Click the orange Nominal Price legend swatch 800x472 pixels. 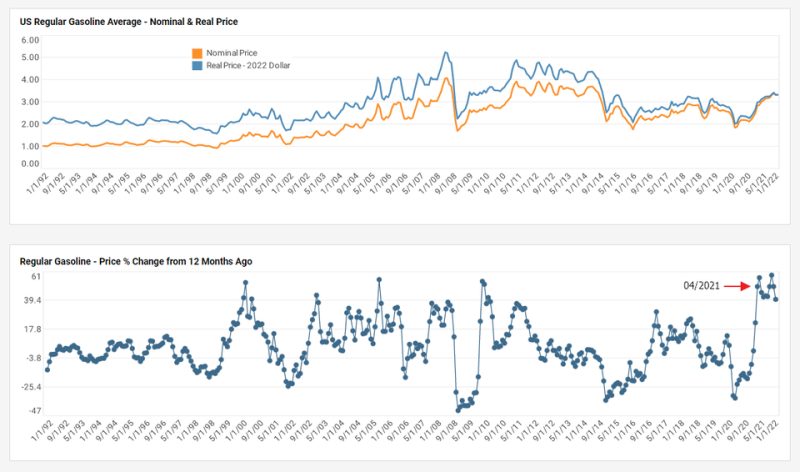197,53
